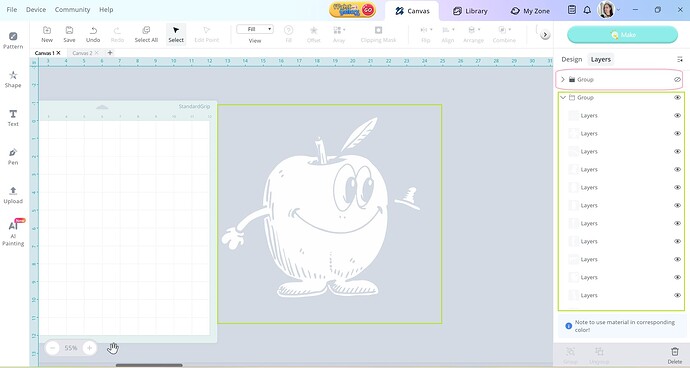Click the material color note info icon
The image size is (690, 368).
(x=569, y=326)
